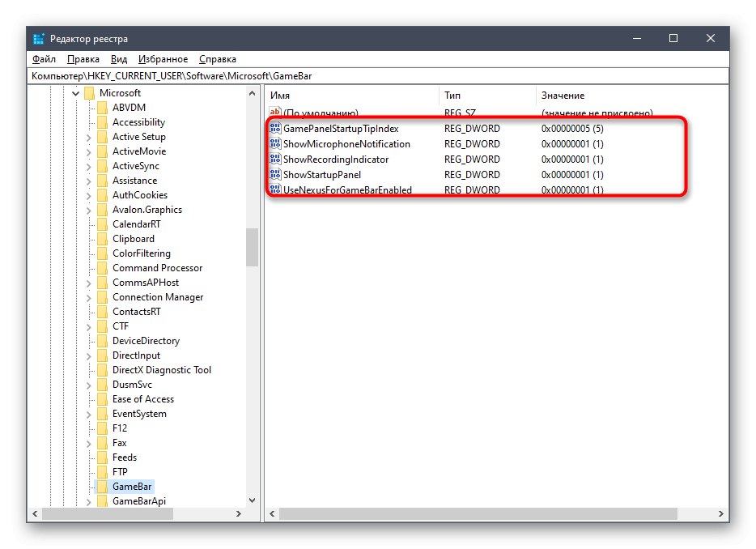756x549 pixels.
Task: Click the Ease of Access folder icon
Action: tap(102, 399)
